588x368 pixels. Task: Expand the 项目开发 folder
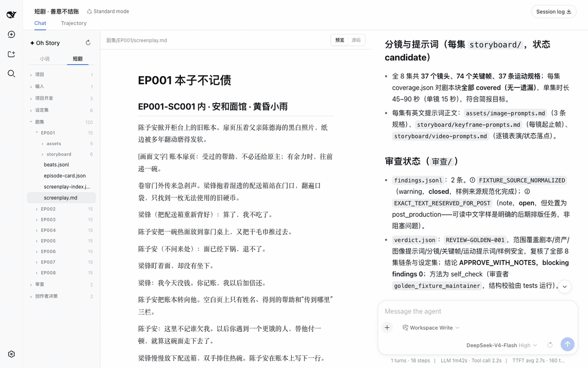coord(61,98)
